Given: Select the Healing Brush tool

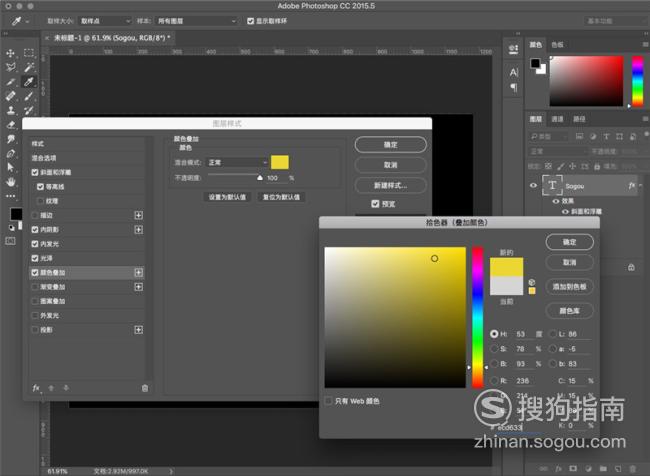Looking at the screenshot, I should pyautogui.click(x=11, y=96).
